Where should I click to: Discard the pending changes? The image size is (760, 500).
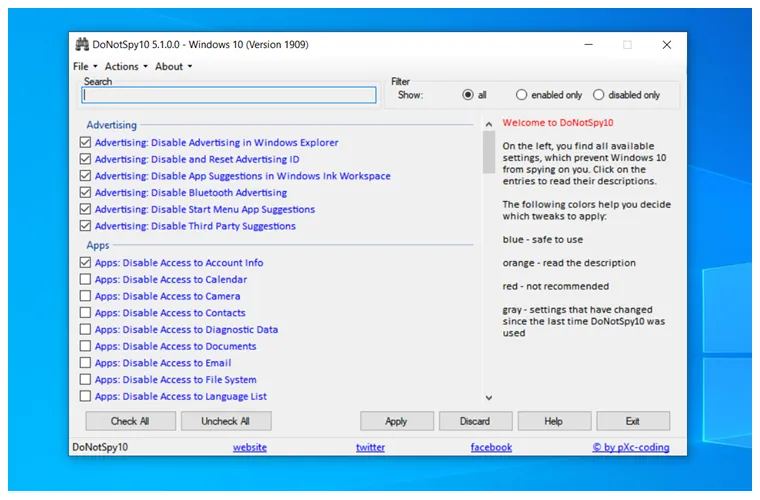[x=475, y=421]
